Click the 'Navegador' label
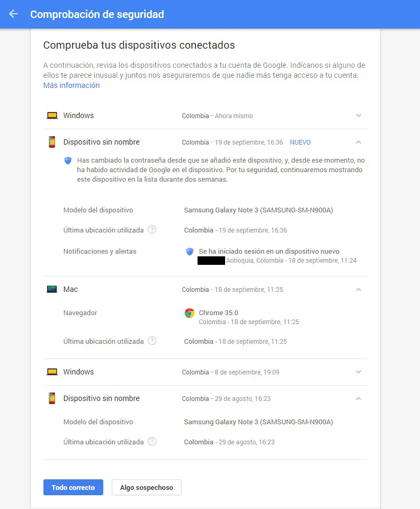The width and height of the screenshot is (420, 509). click(x=80, y=313)
